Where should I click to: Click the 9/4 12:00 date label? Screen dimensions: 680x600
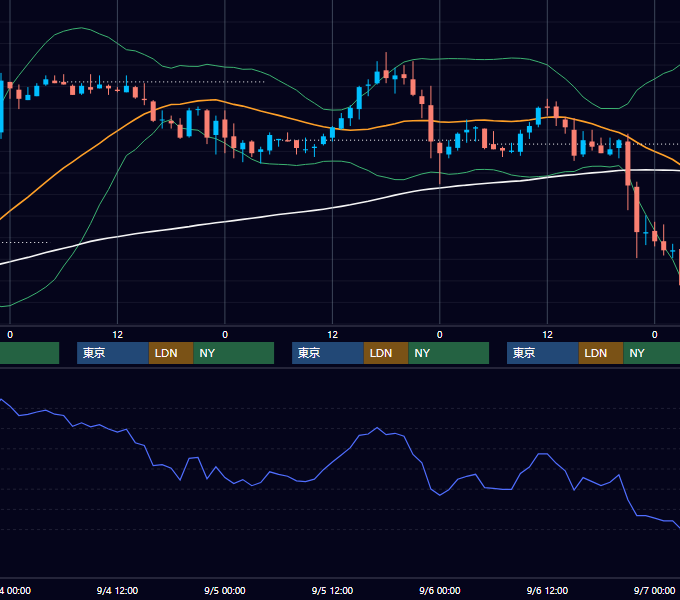click(x=117, y=590)
